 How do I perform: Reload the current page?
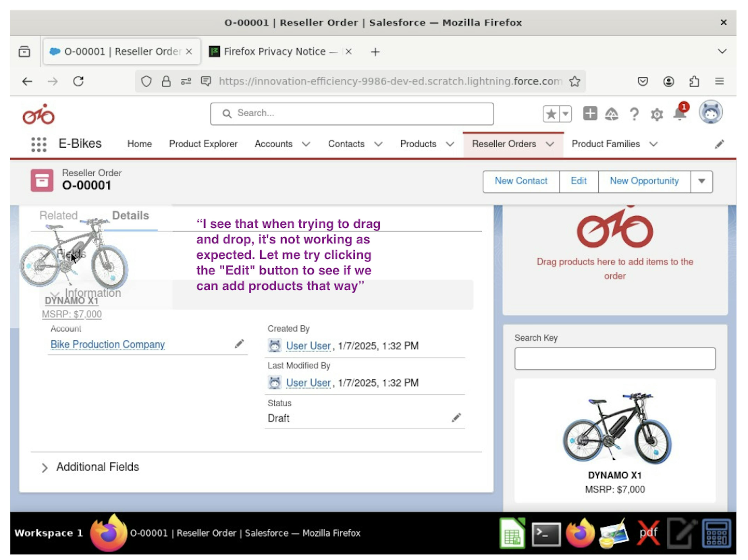79,81
